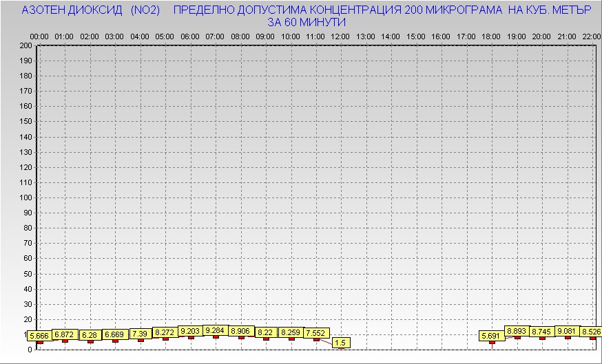Select the 06:00 time axis label

[x=190, y=36]
